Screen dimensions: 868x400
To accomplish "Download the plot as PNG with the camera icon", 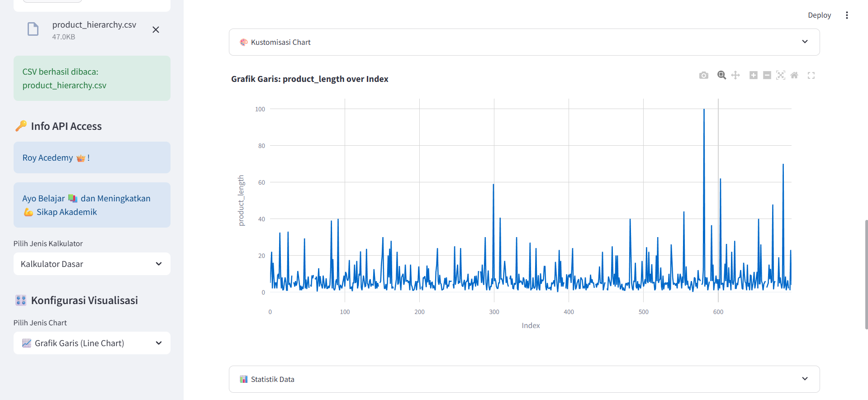I will pyautogui.click(x=703, y=76).
